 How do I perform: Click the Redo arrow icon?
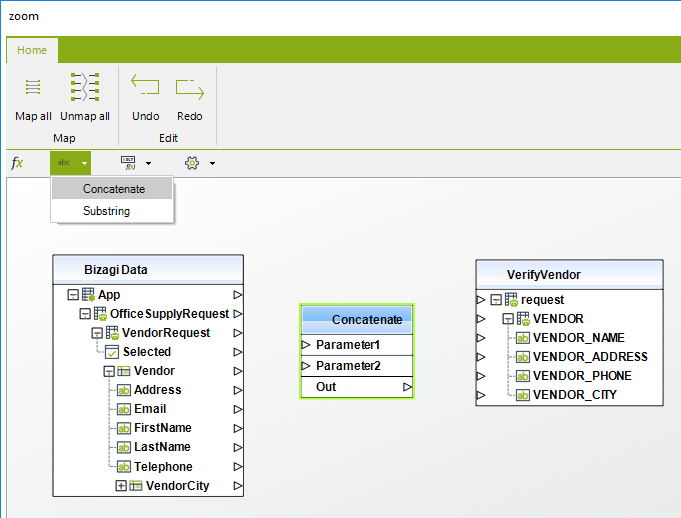189,88
